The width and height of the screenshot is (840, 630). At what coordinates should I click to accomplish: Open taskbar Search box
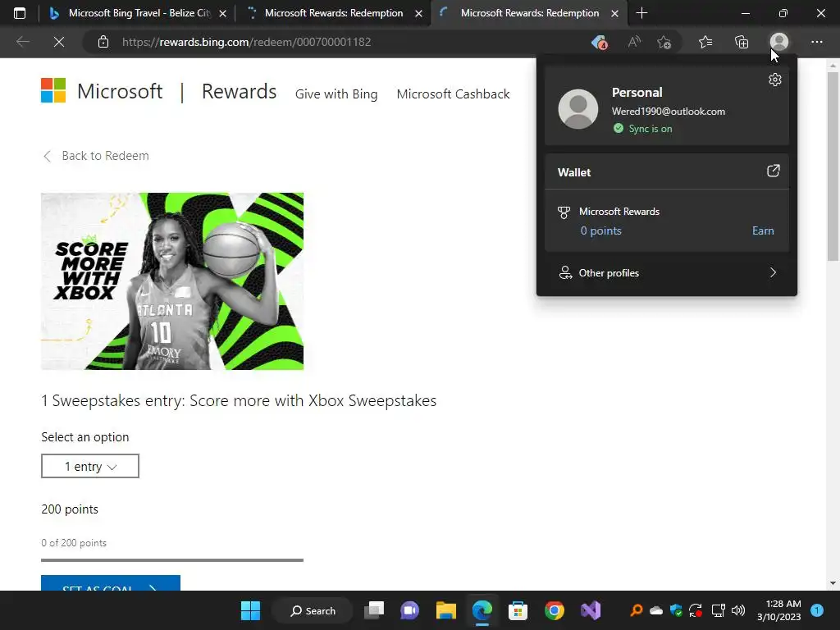(313, 610)
